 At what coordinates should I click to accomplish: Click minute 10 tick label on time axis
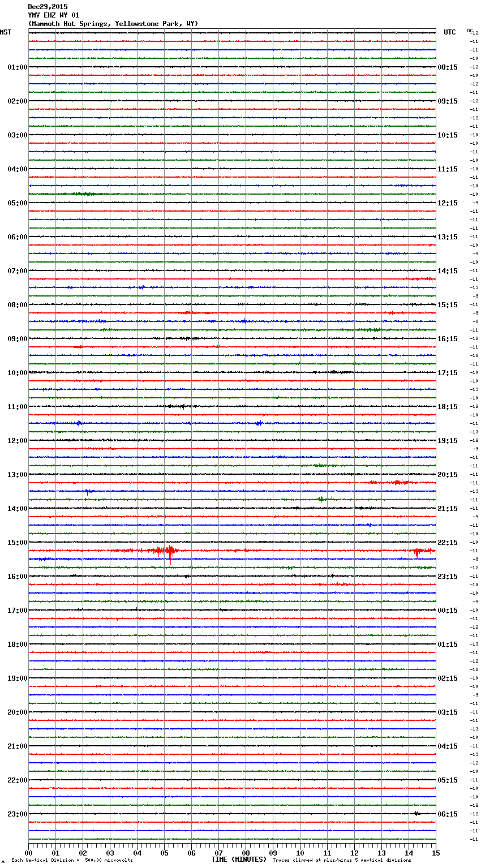tap(300, 853)
